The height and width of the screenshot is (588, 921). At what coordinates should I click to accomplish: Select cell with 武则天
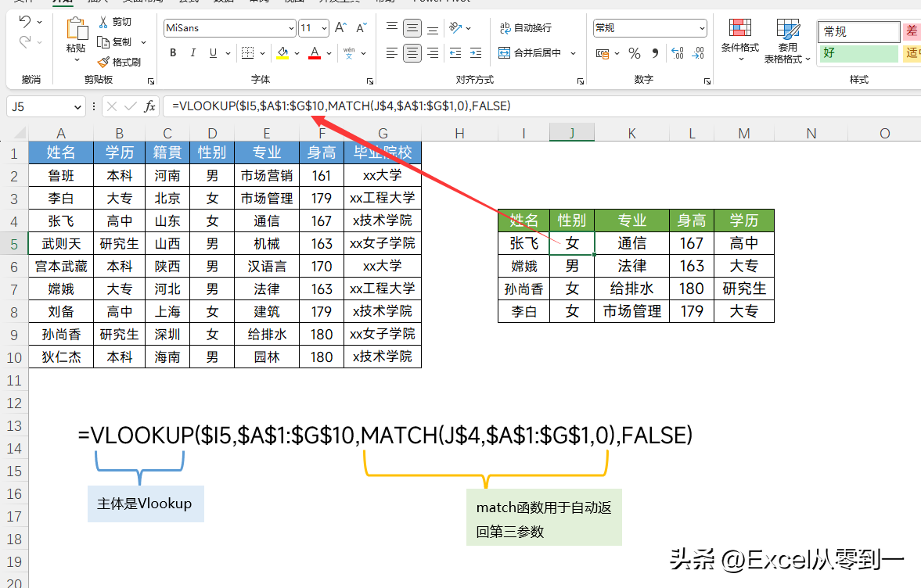61,243
